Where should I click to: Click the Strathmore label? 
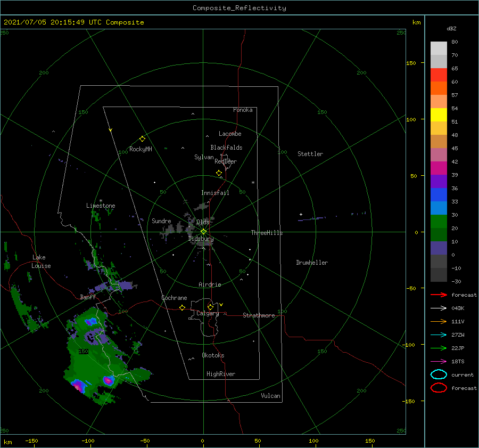(x=259, y=315)
